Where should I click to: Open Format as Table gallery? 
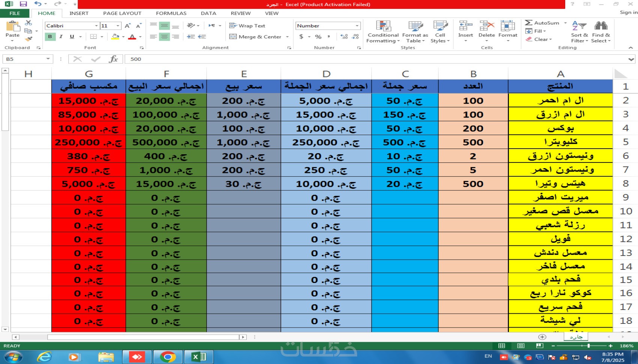pyautogui.click(x=415, y=32)
